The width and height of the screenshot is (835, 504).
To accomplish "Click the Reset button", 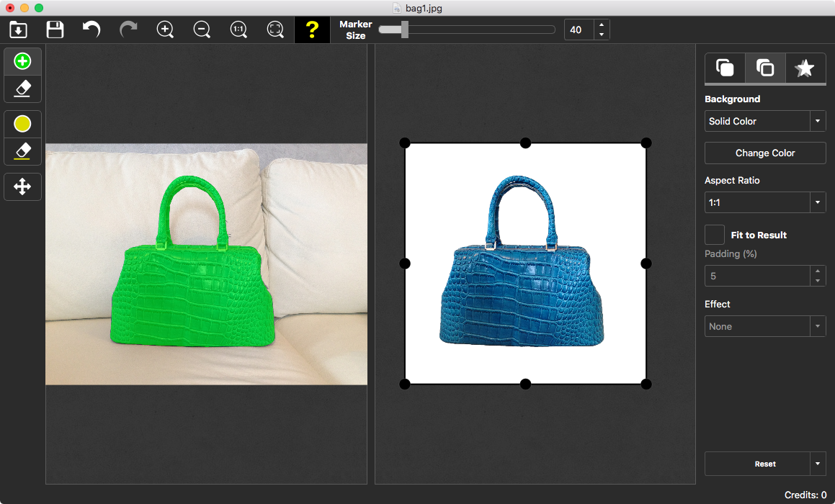I will tap(756, 464).
